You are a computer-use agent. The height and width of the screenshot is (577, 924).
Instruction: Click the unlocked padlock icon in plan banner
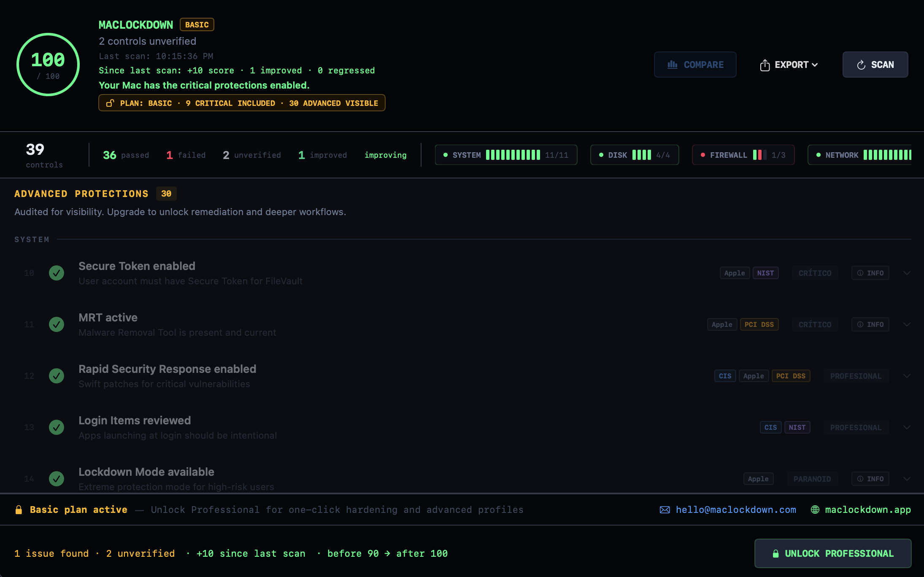tap(110, 103)
